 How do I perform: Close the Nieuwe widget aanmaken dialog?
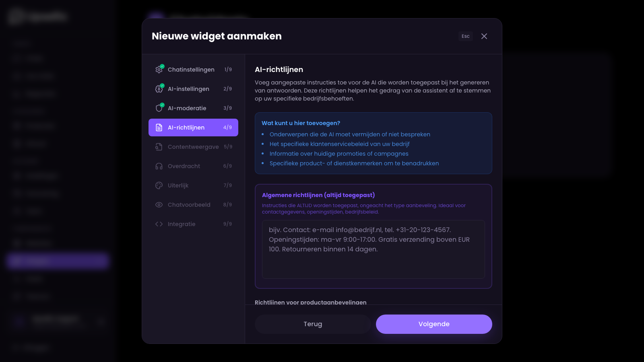point(484,36)
